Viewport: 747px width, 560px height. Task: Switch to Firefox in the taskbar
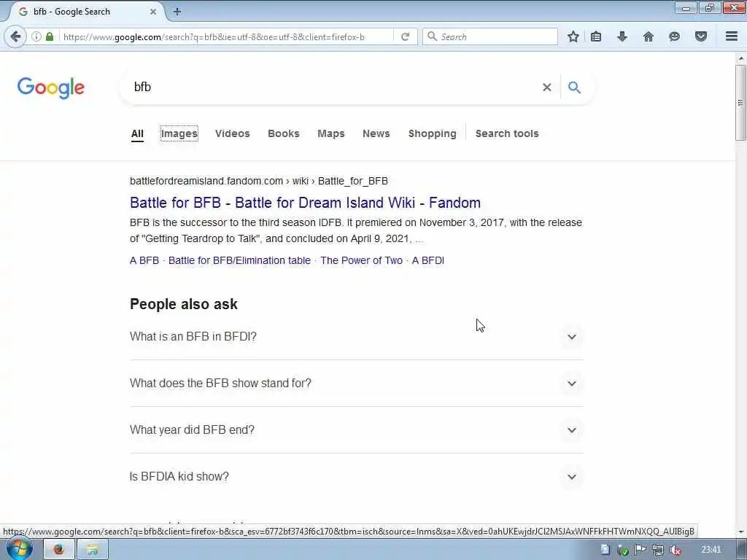58,550
